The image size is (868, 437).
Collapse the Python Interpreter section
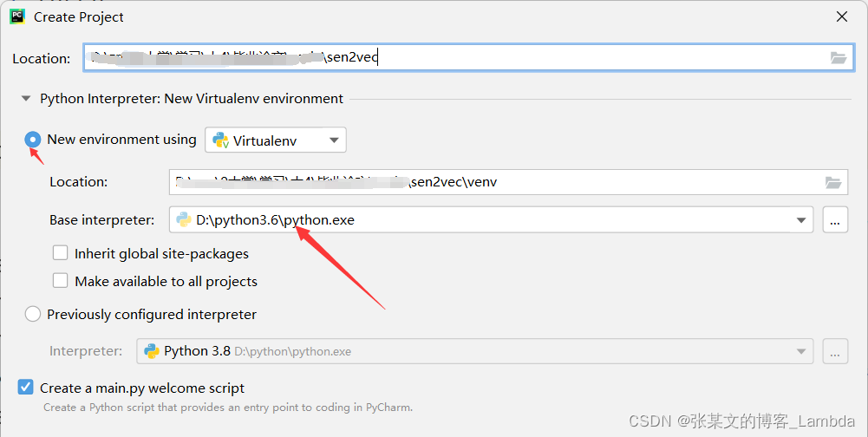click(x=25, y=99)
